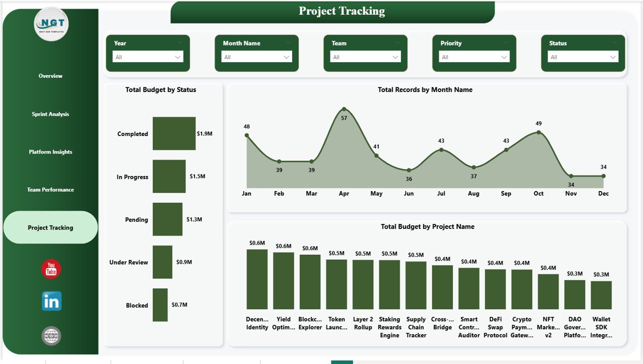Image resolution: width=643 pixels, height=364 pixels.
Task: Switch to the Overview page
Action: [x=50, y=76]
